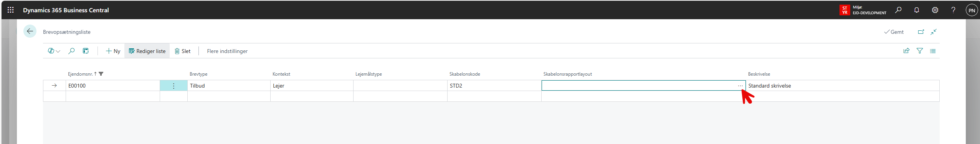Click the Ny button
This screenshot has width=980, height=144.
pyautogui.click(x=113, y=51)
